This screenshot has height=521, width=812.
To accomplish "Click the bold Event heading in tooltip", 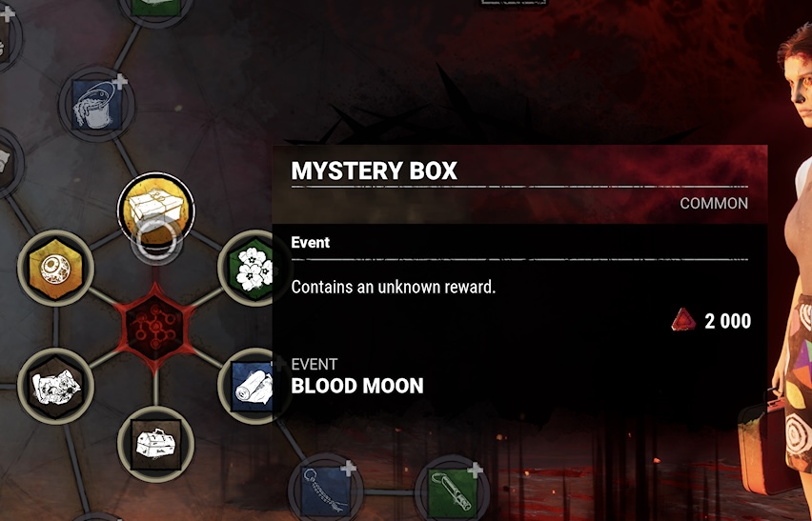I will pyautogui.click(x=310, y=242).
